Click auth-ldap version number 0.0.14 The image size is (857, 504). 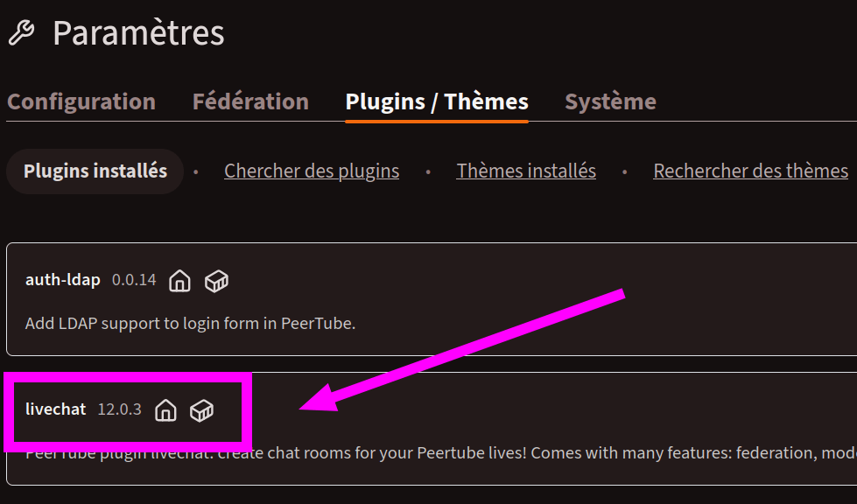click(x=134, y=280)
